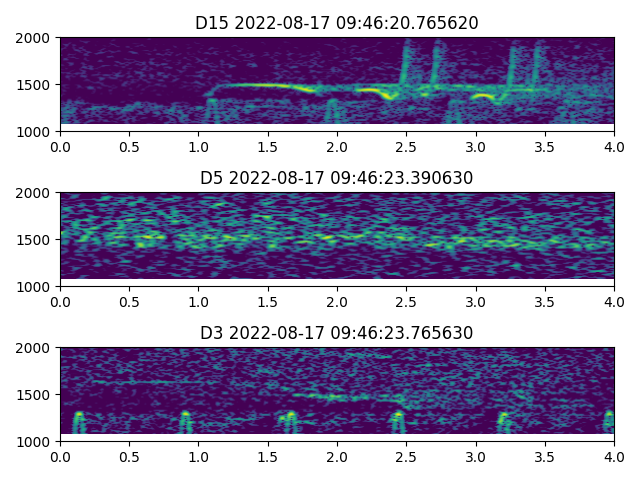The height and width of the screenshot is (480, 640).
Task: Click the D5 spectrogram title text
Action: (x=337, y=178)
